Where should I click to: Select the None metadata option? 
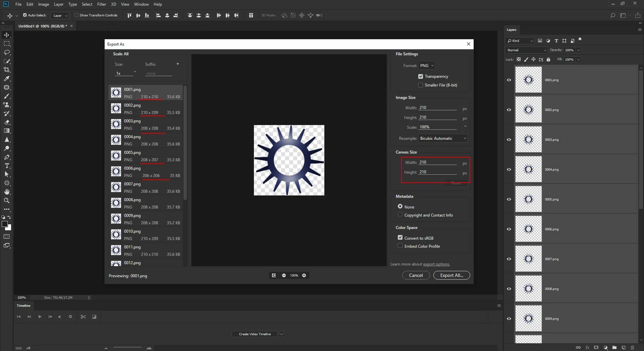pos(400,207)
